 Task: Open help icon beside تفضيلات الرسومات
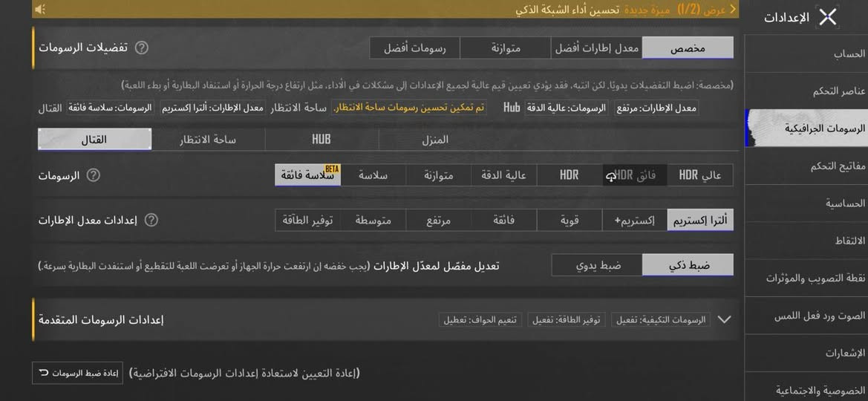[x=142, y=48]
